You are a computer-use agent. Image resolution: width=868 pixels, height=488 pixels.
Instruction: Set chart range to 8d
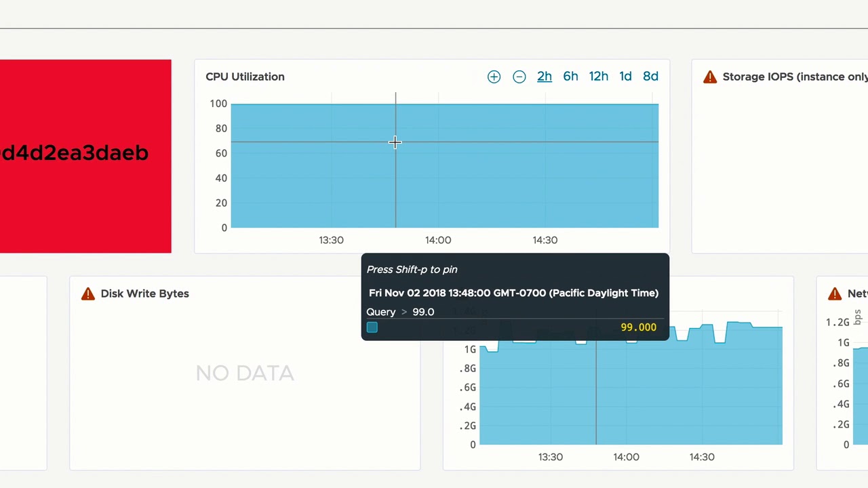click(x=650, y=77)
